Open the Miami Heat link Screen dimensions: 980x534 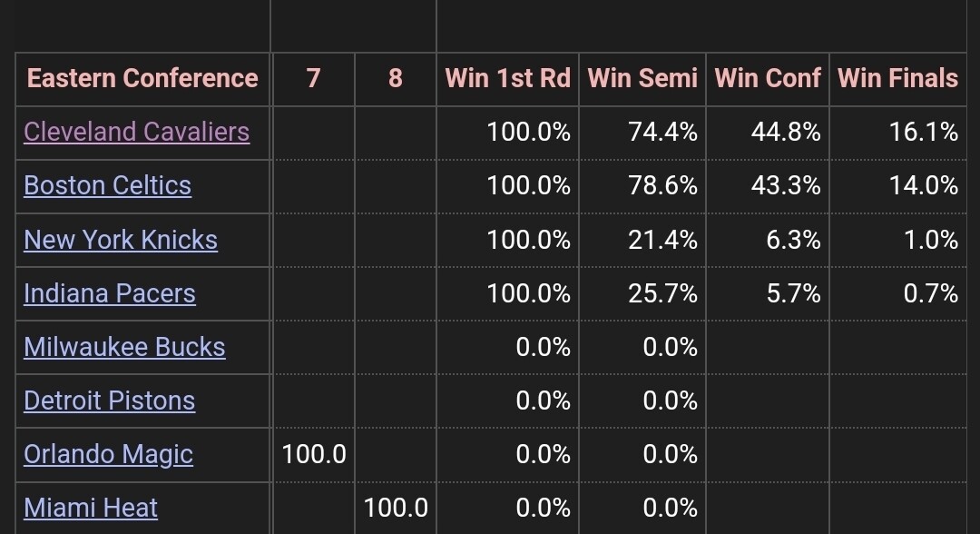[x=91, y=508]
